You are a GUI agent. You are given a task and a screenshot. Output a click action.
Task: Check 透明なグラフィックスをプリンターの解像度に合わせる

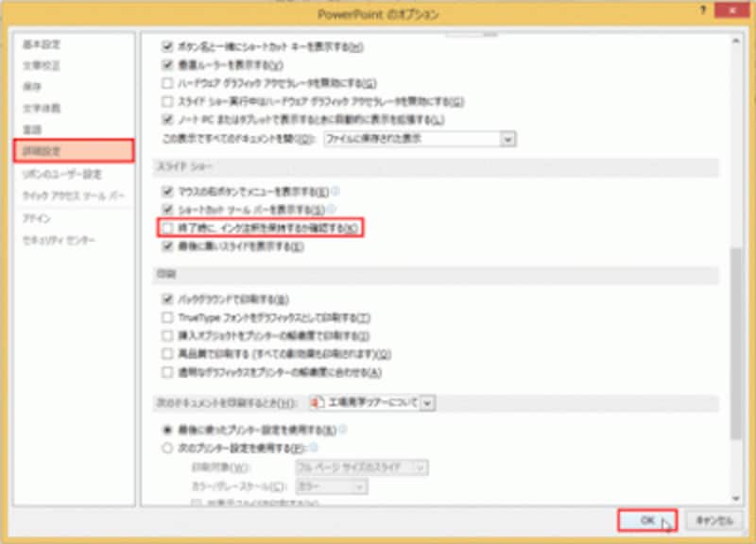coord(167,372)
